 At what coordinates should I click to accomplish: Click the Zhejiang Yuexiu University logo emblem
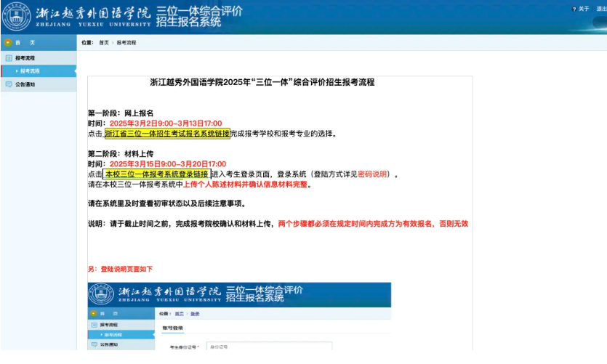(x=16, y=17)
